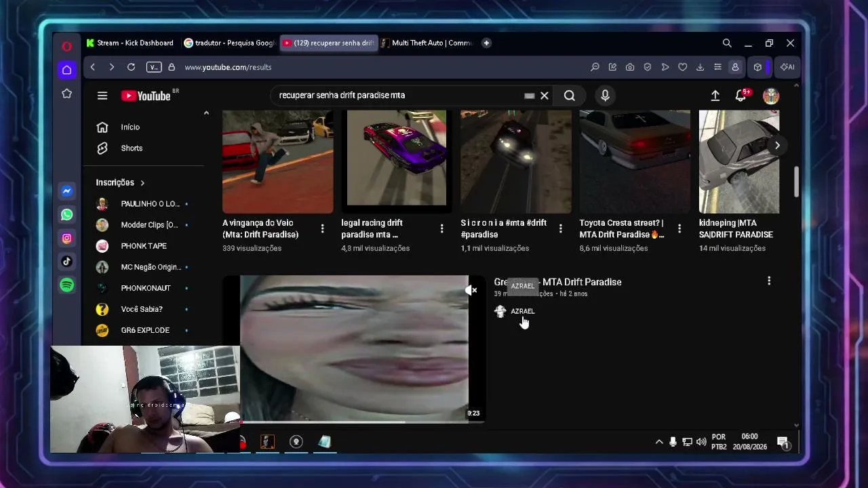Unmute the video preview speaker icon
Image resolution: width=868 pixels, height=488 pixels.
[471, 290]
